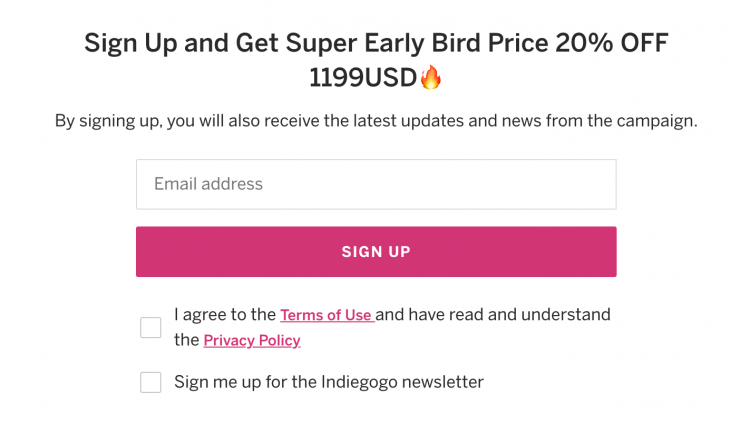Enable the Indiegogo newsletter checkbox
740x434 pixels.
pyautogui.click(x=151, y=382)
